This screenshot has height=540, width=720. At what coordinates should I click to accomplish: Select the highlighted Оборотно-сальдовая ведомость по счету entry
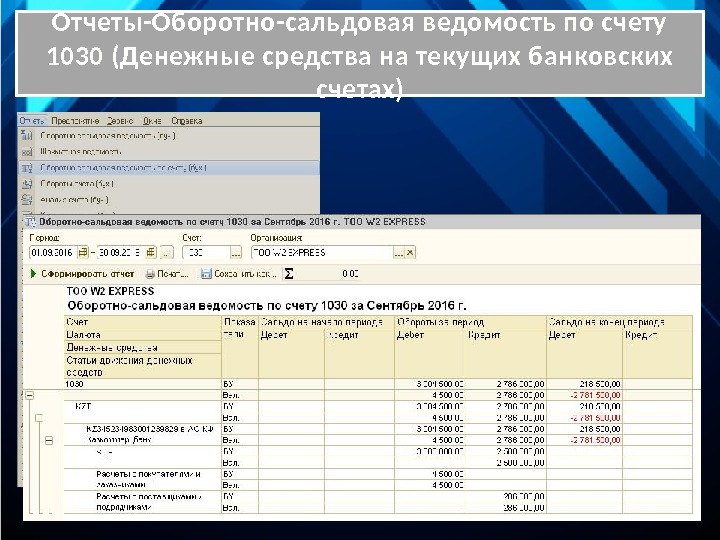169,168
